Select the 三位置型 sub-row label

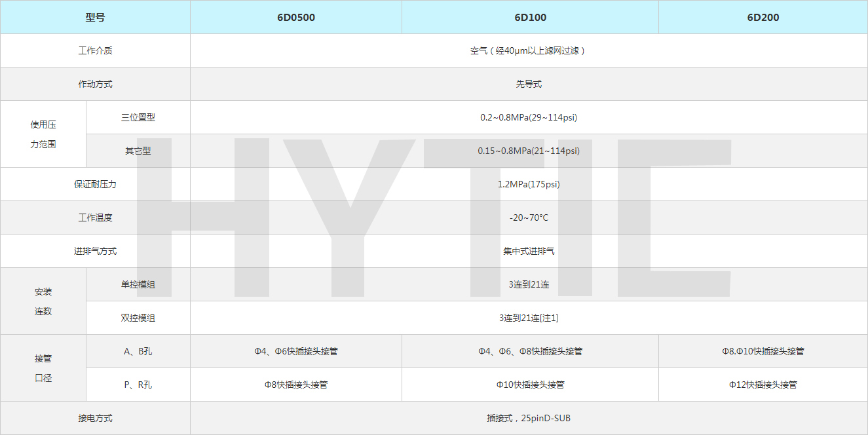(138, 118)
